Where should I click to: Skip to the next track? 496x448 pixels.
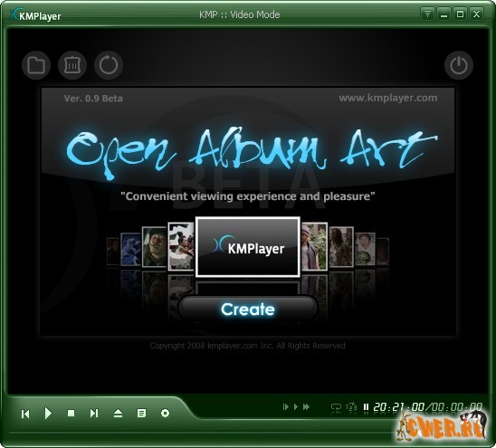tap(94, 414)
